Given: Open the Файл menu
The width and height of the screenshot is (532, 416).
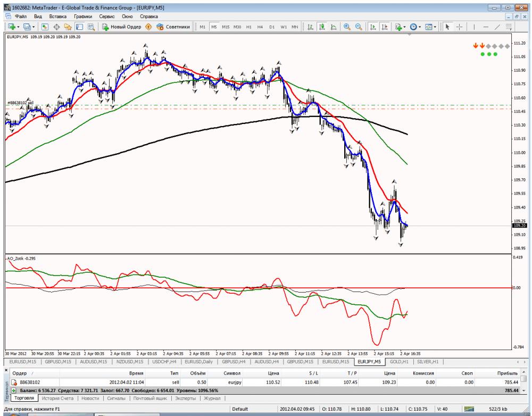Looking at the screenshot, I should pyautogui.click(x=21, y=16).
